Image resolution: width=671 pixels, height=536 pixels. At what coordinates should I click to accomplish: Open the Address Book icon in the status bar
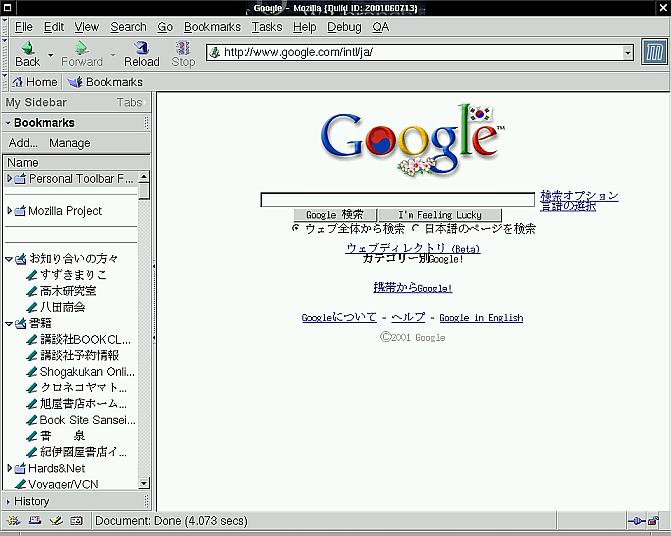[x=77, y=521]
